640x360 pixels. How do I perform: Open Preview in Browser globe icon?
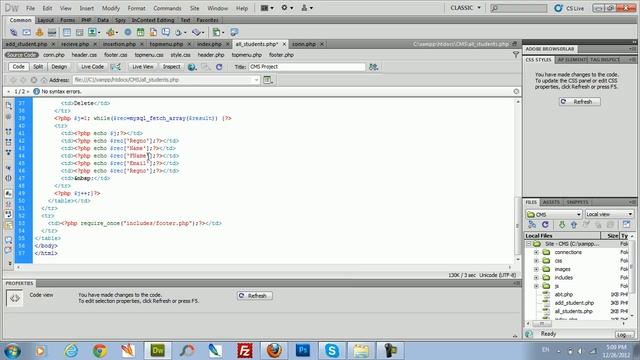tap(192, 67)
